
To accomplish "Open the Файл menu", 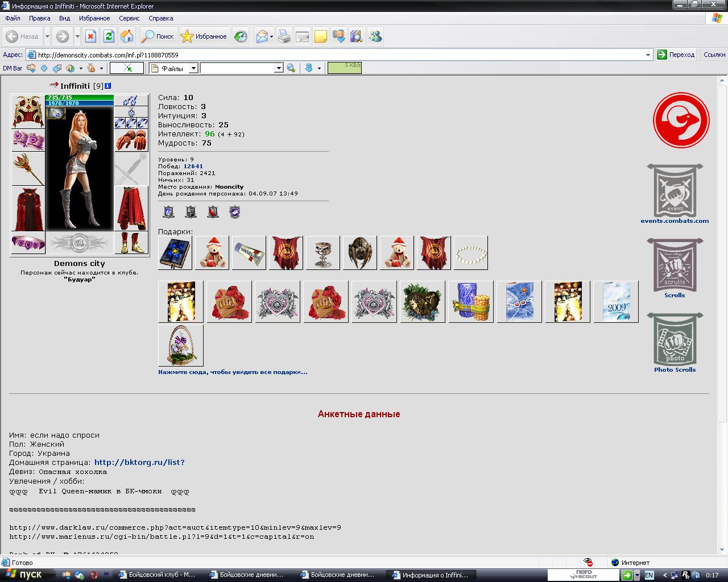I will point(13,18).
